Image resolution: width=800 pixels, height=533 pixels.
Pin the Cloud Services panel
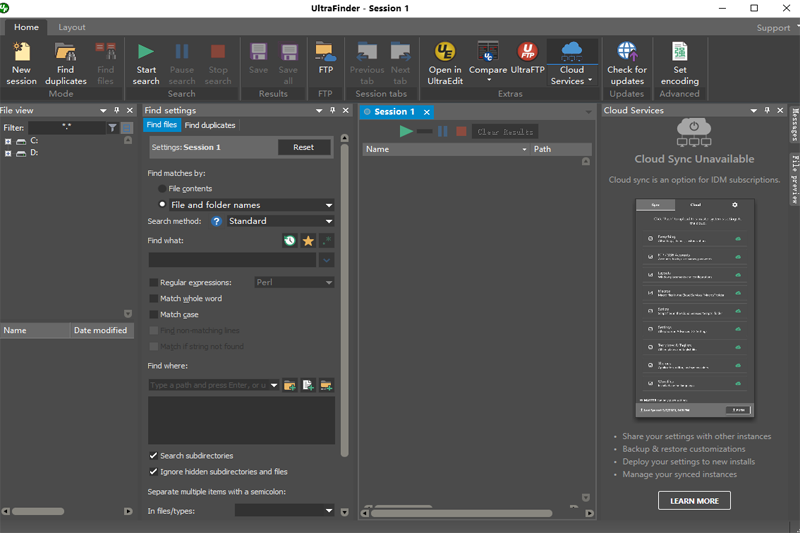tap(767, 110)
